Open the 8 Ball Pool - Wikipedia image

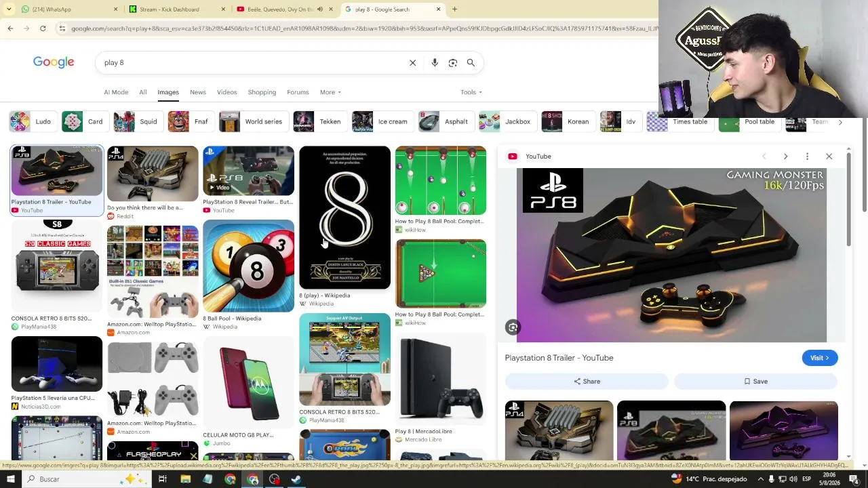pyautogui.click(x=248, y=266)
